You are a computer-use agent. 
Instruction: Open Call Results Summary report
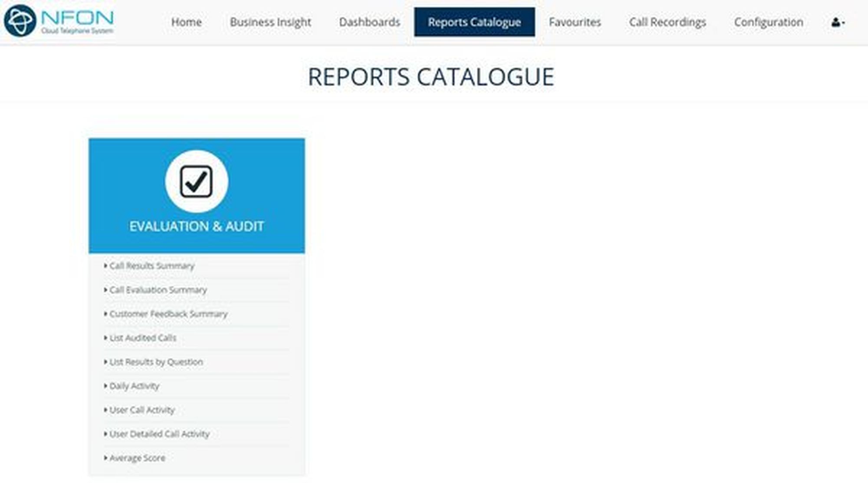point(151,266)
